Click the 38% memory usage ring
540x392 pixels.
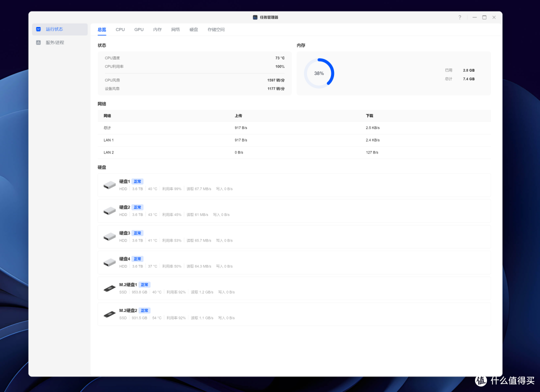(319, 73)
